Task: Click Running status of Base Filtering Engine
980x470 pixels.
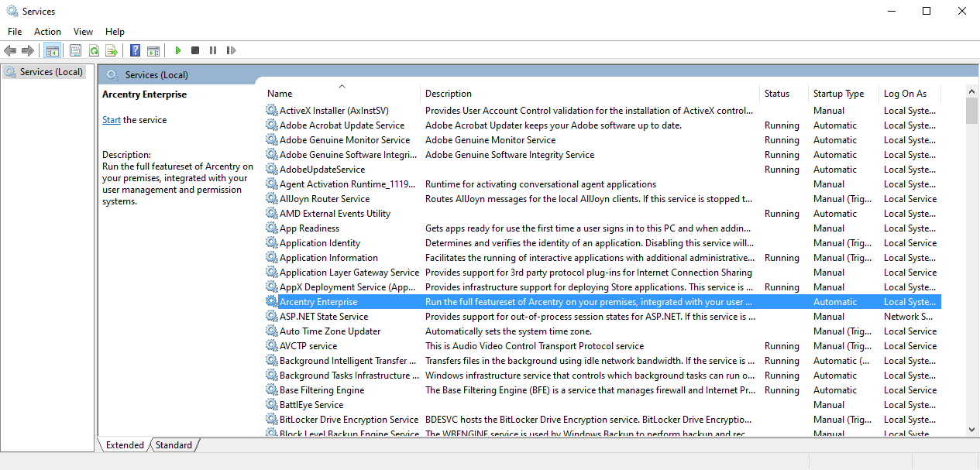Action: coord(782,390)
